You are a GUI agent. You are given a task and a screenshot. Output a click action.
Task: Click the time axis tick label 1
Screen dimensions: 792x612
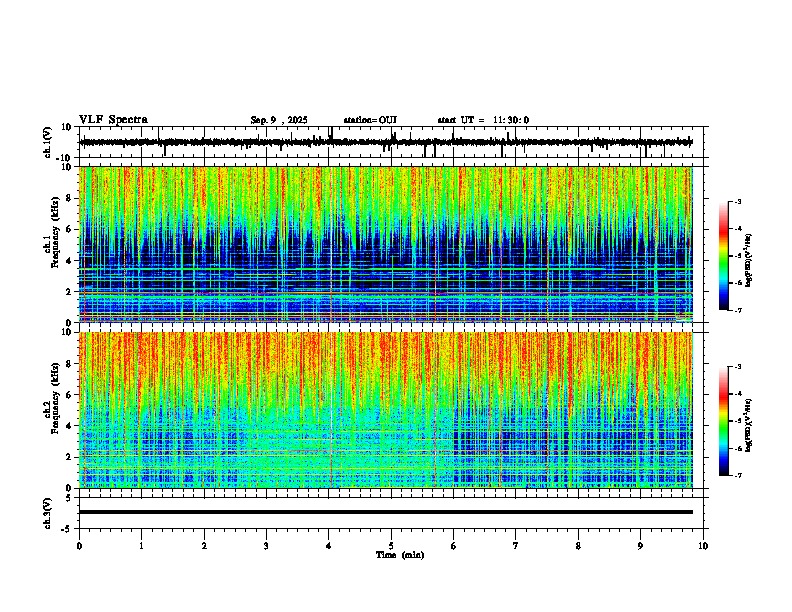click(x=141, y=546)
